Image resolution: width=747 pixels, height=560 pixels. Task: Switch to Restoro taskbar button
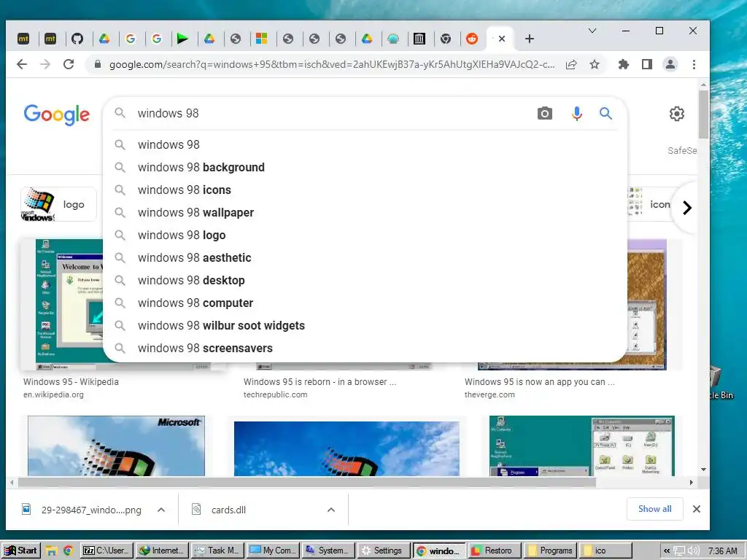(494, 551)
